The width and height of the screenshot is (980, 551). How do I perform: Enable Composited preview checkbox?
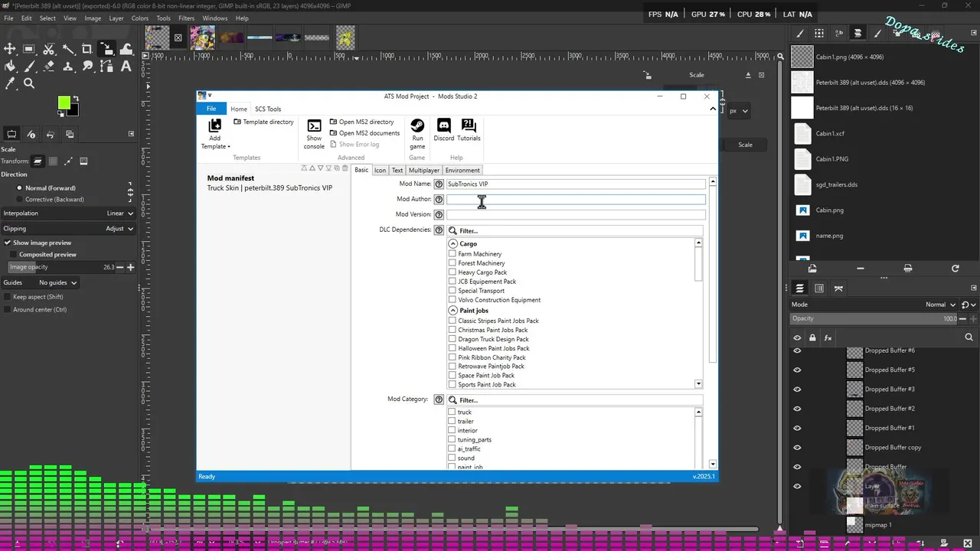pyautogui.click(x=13, y=254)
